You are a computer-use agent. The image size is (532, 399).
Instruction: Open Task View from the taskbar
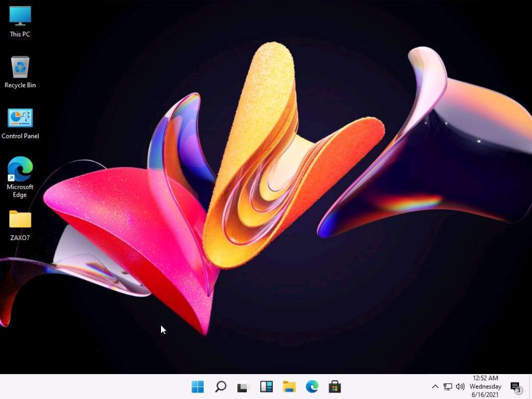point(242,387)
